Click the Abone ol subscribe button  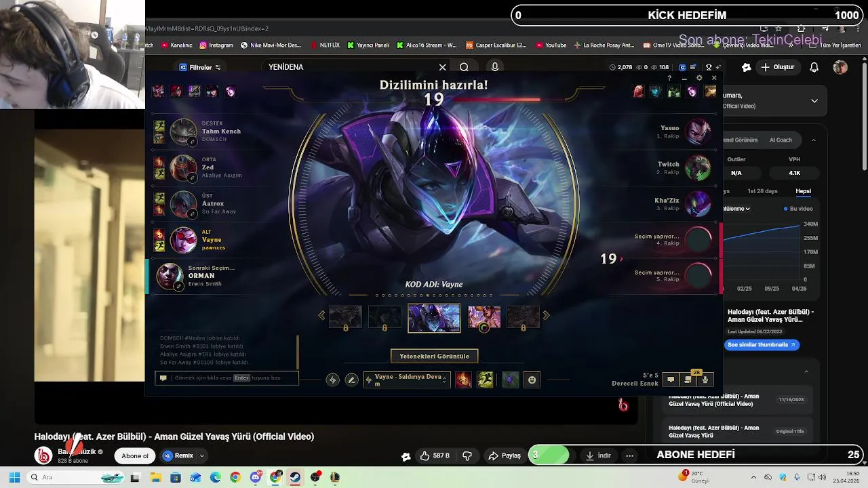point(135,456)
